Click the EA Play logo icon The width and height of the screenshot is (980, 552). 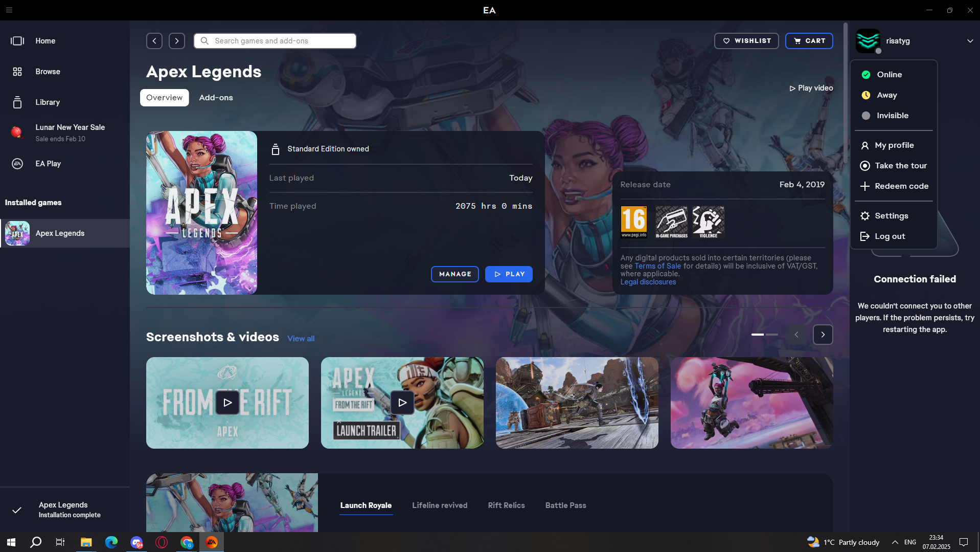click(17, 164)
